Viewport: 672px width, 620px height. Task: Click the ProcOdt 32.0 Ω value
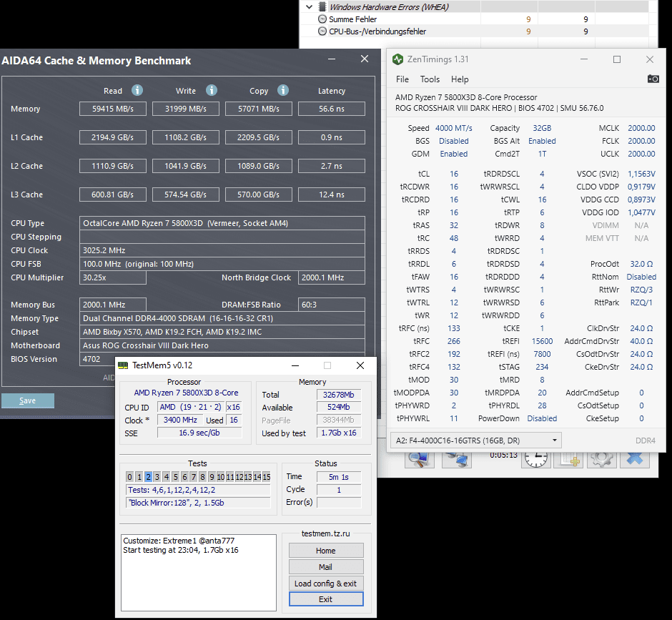pos(641,264)
